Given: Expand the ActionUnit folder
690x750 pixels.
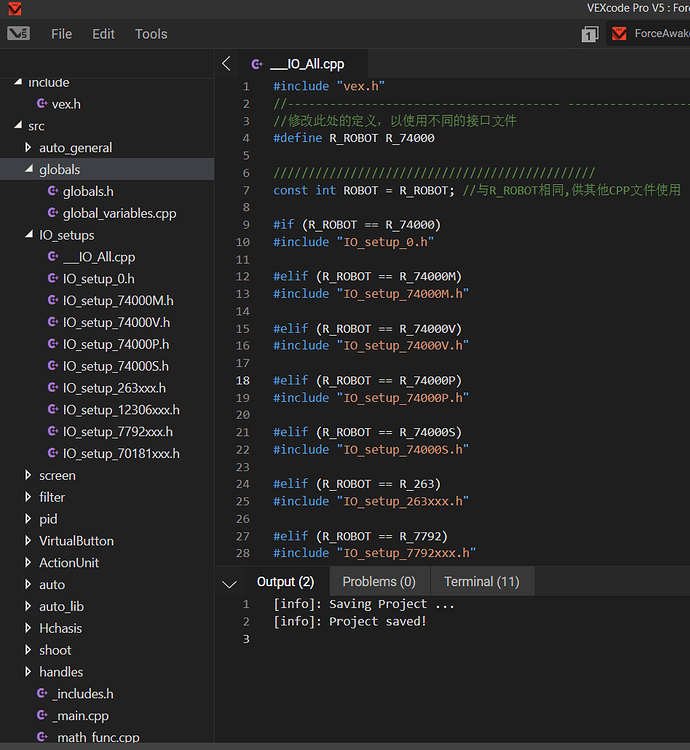Looking at the screenshot, I should [x=28, y=562].
